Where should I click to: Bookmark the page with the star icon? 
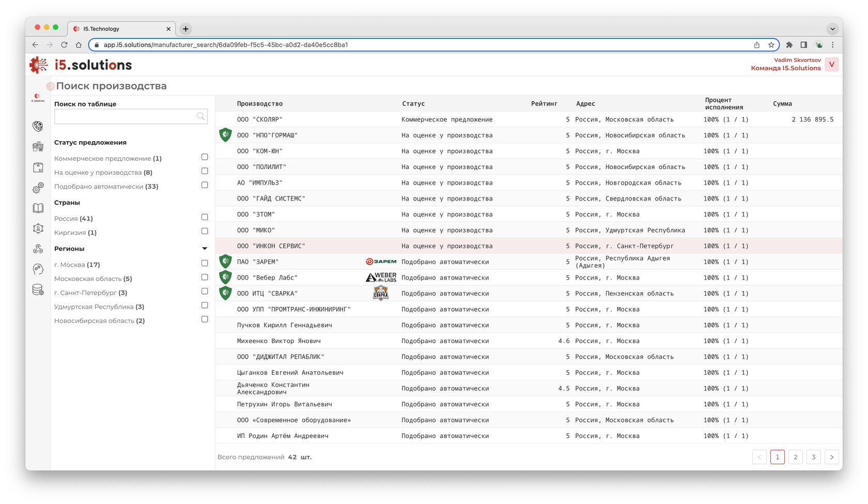pyautogui.click(x=771, y=45)
